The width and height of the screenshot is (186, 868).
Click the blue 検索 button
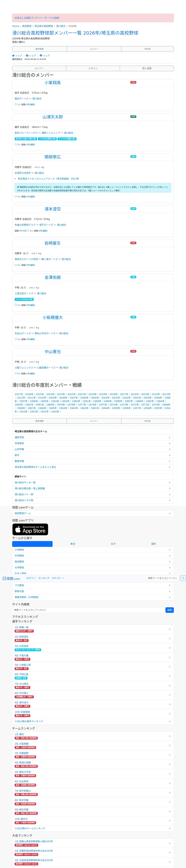(x=169, y=610)
